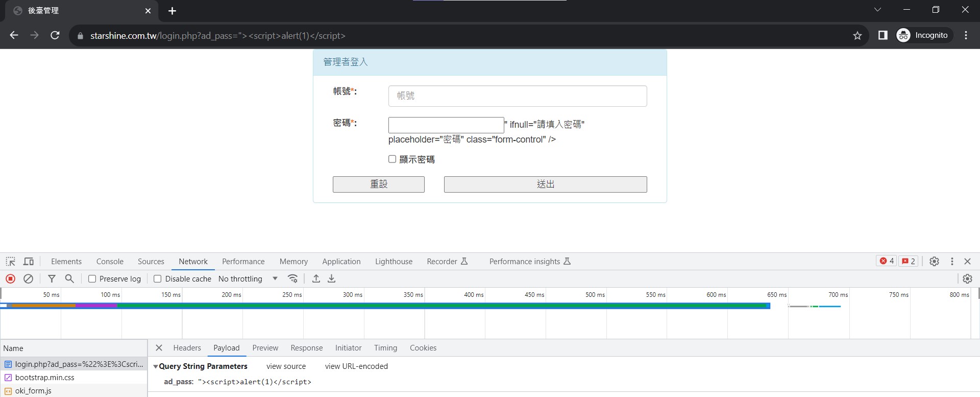Open the Memory tab
This screenshot has width=980, height=397.
tap(293, 262)
